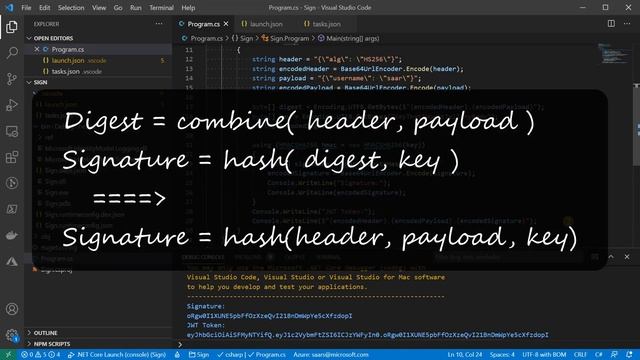Open the notifications bell in status bar
This screenshot has width=640, height=360.
629,354
